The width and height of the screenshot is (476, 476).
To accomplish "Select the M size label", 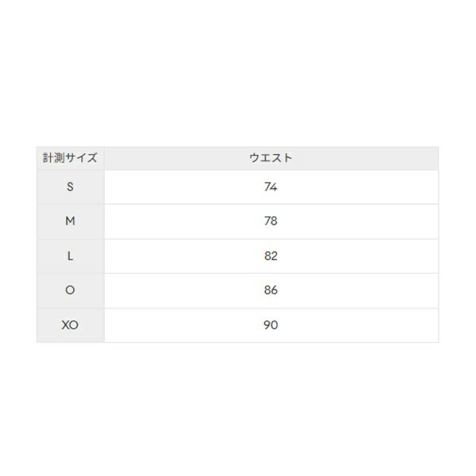I will (x=70, y=221).
